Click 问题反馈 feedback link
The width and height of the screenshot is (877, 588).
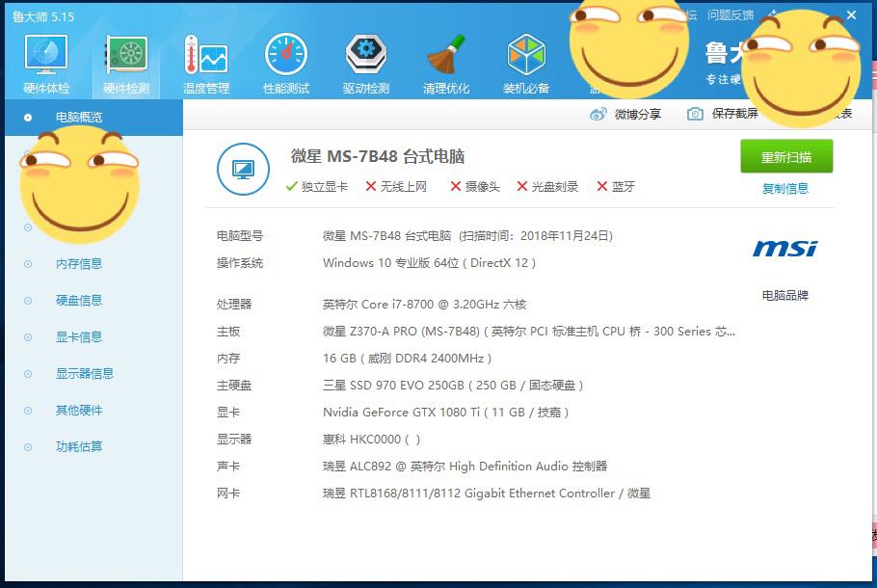click(731, 15)
